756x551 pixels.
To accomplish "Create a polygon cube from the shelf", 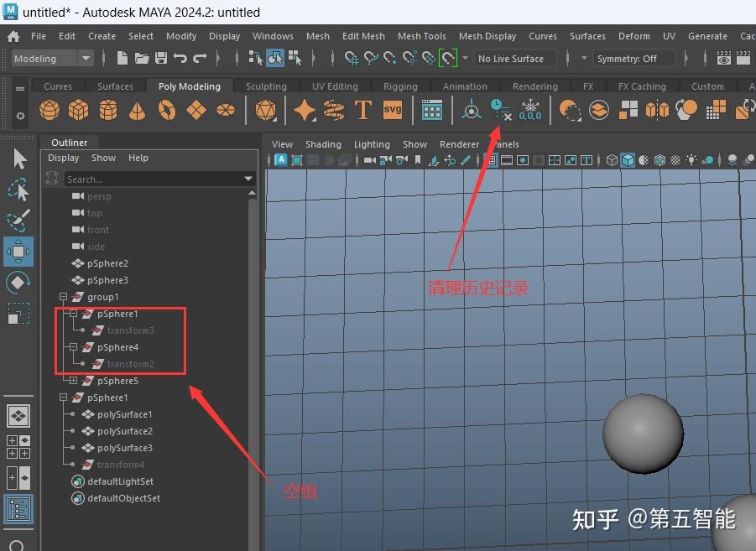I will pyautogui.click(x=79, y=110).
